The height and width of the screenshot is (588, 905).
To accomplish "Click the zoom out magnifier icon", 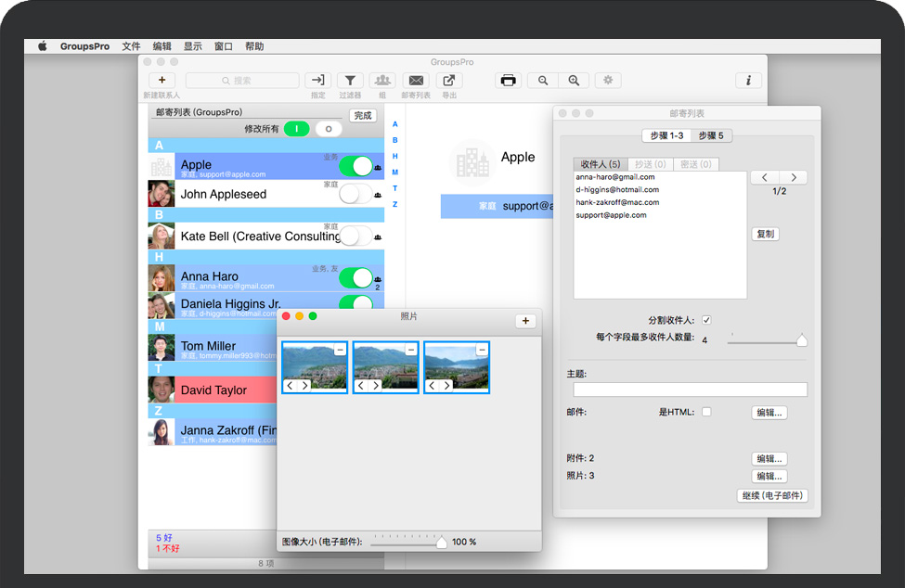I will point(541,81).
